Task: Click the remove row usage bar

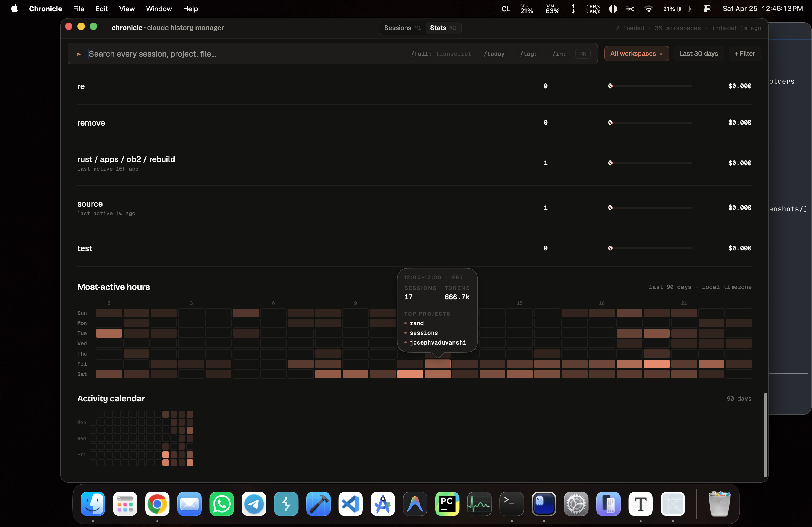Action: click(x=652, y=122)
